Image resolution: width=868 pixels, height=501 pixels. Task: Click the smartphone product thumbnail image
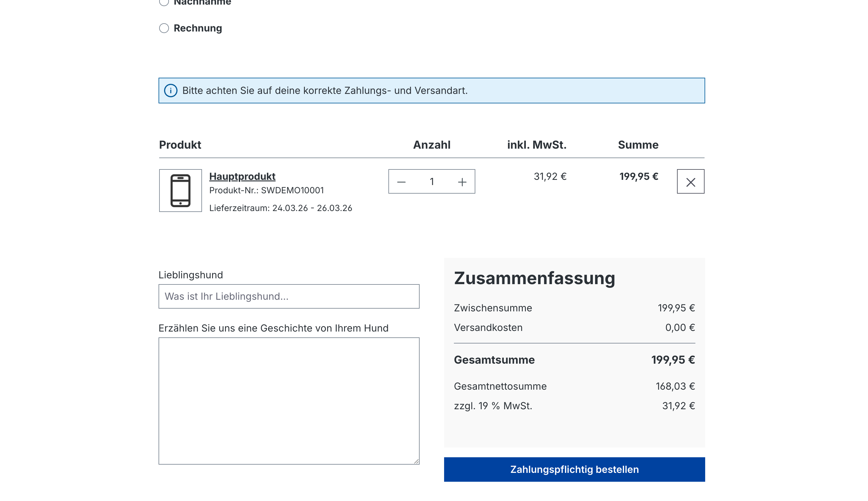tap(180, 190)
